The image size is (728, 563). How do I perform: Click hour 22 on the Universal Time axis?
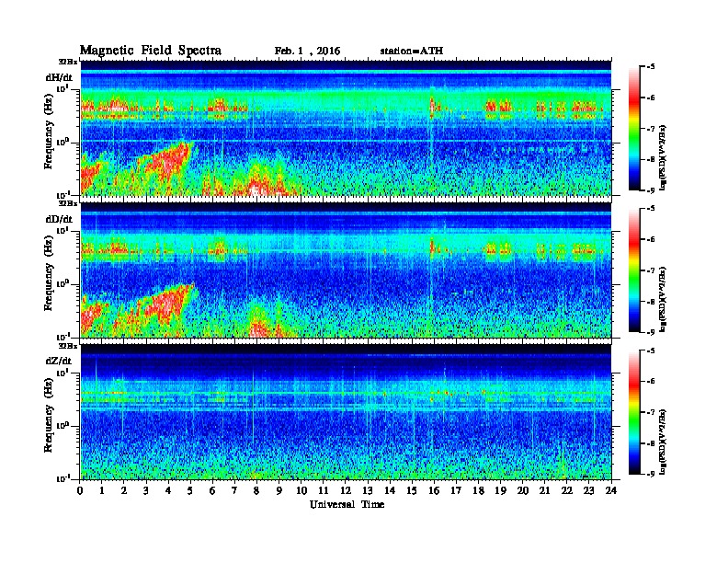coord(567,490)
